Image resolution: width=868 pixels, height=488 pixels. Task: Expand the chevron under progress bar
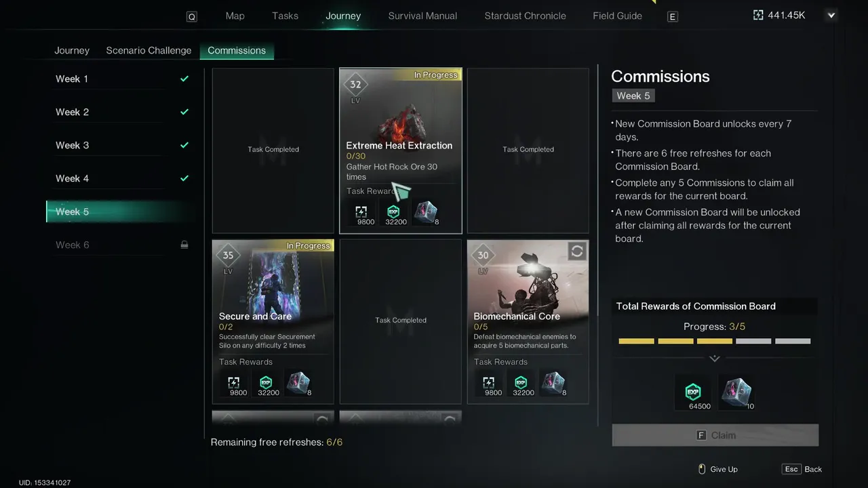[x=715, y=359]
